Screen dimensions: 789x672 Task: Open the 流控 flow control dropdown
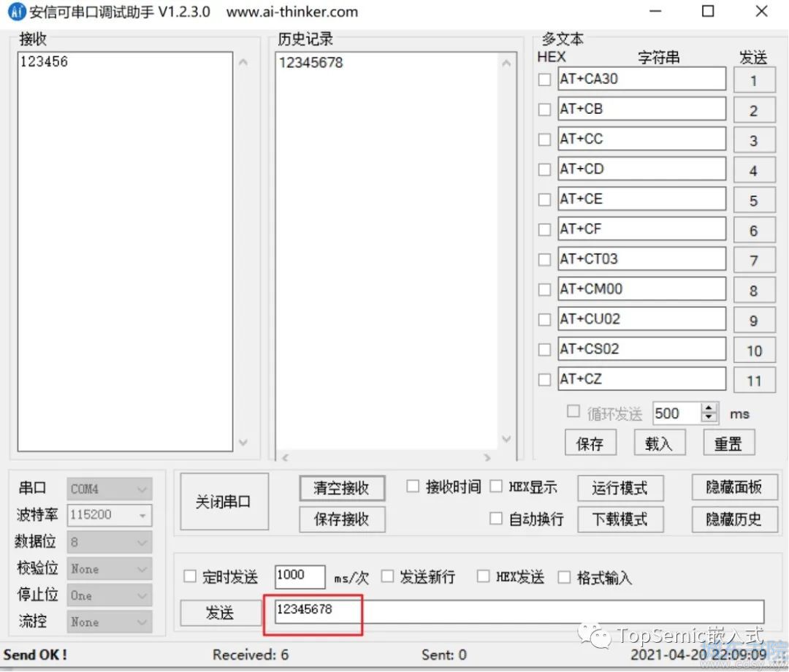(109, 622)
